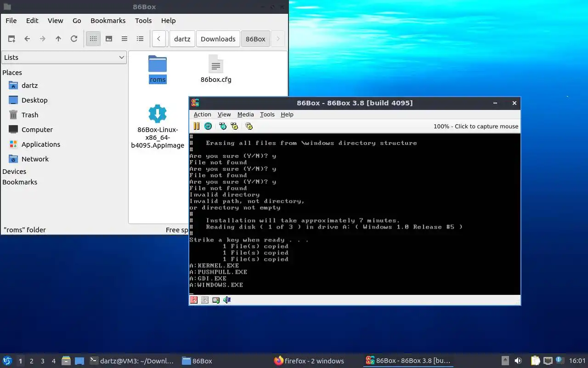Image resolution: width=588 pixels, height=368 pixels.
Task: Open the file manager Help menu
Action: pos(169,21)
